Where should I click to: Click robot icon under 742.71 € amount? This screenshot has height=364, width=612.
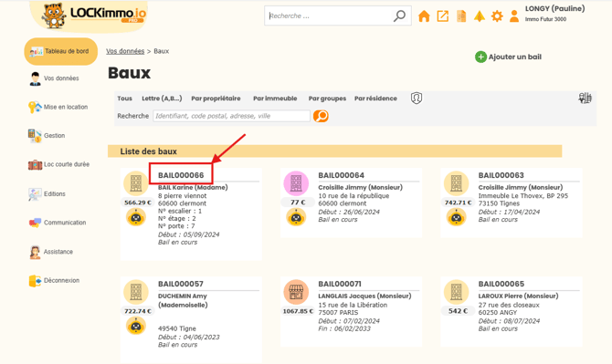tap(457, 217)
